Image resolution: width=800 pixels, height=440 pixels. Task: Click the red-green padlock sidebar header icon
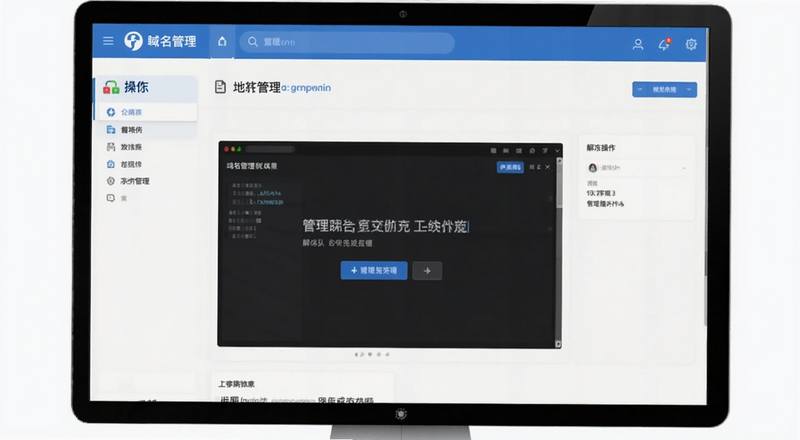pyautogui.click(x=111, y=87)
